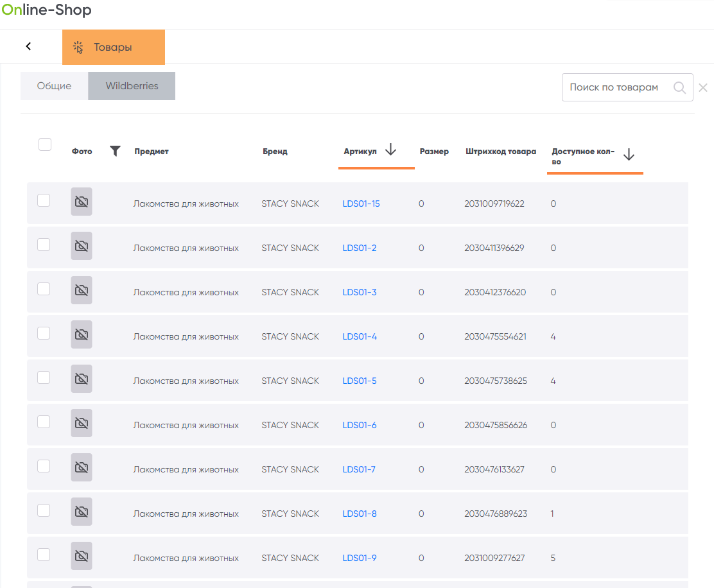Open no-photo thumbnail for LDS01-3

(x=82, y=290)
